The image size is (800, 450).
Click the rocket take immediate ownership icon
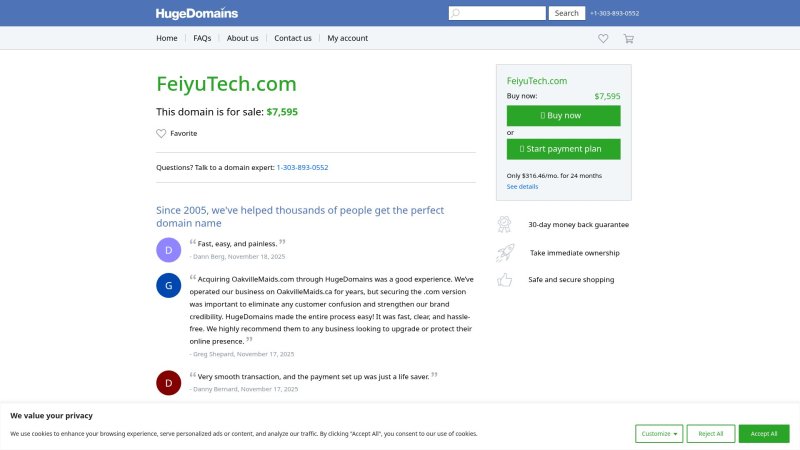pos(505,252)
